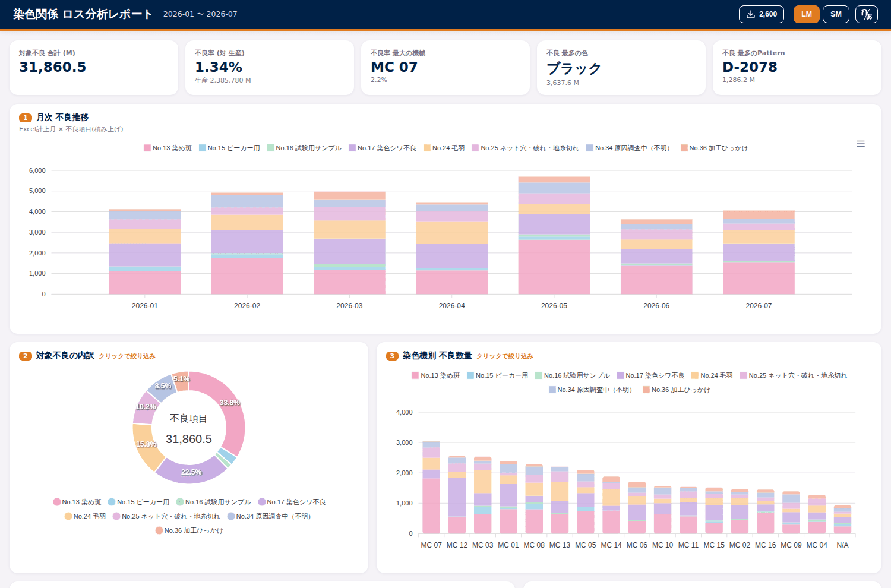Open the hamburger menu of the monthly chart
Image resolution: width=891 pixels, height=588 pixels.
[861, 144]
